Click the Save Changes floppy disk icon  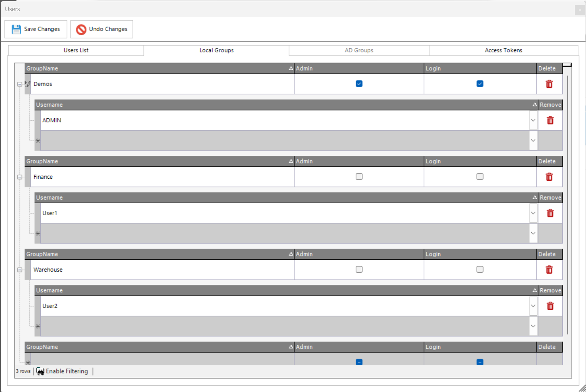click(16, 29)
